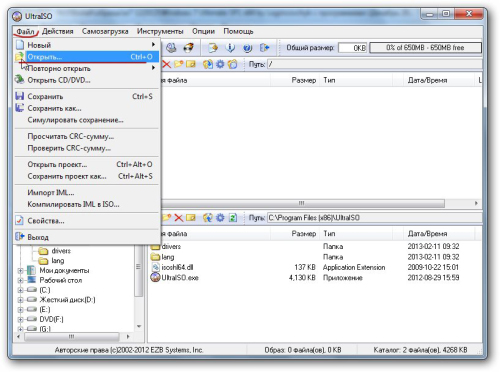Viewport: 500px width, 372px height.
Task: Click the exit door toolbar icon
Action: [x=264, y=48]
